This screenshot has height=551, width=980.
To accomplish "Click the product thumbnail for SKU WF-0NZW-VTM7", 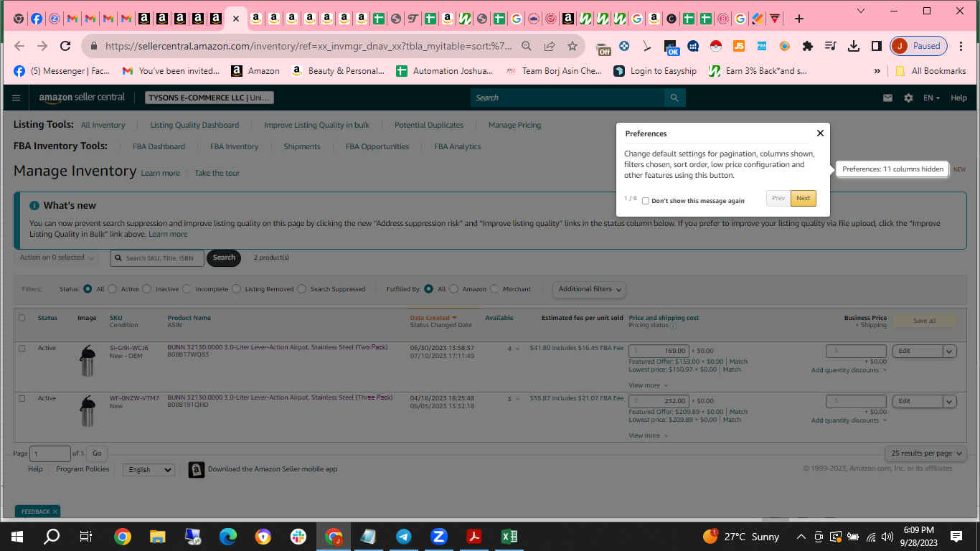I will pos(87,410).
